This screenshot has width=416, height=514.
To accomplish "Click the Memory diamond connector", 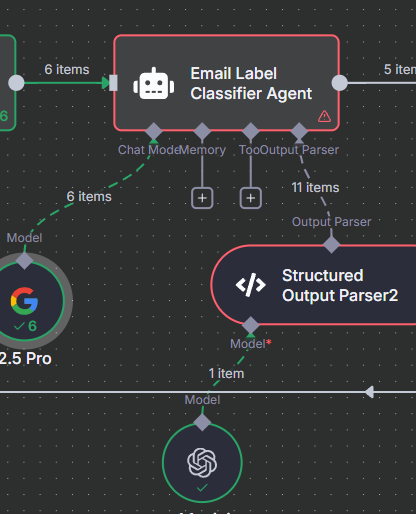I will tap(202, 131).
